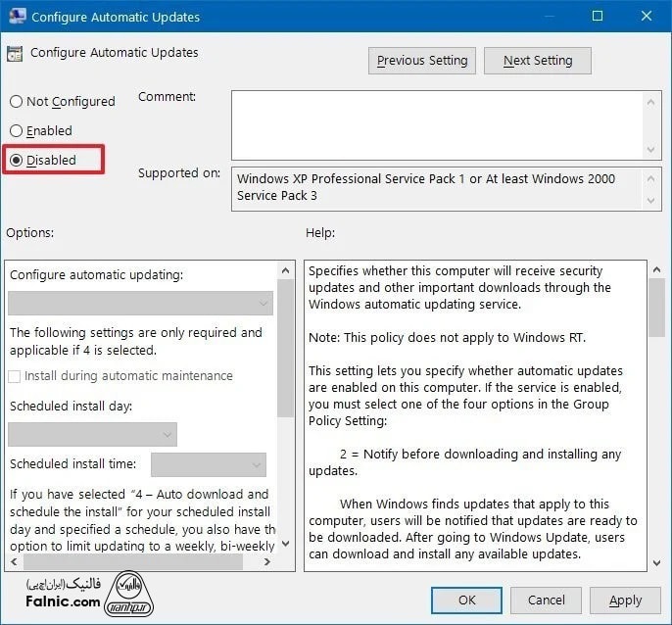
Task: Select the Disabled radio button
Action: click(x=17, y=161)
